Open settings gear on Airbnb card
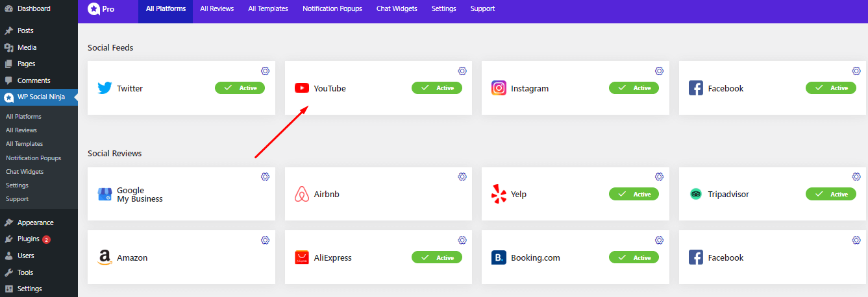Viewport: 868px width, 297px height. pos(462,176)
